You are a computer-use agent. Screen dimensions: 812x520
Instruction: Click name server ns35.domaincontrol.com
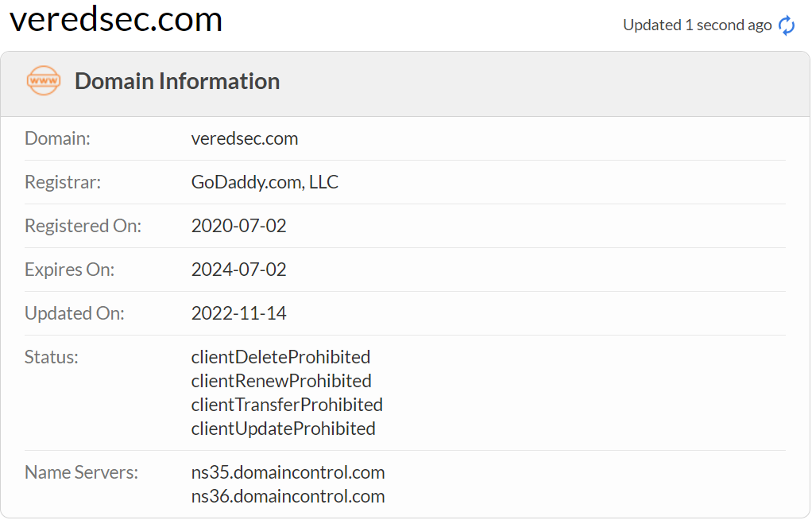pos(288,472)
